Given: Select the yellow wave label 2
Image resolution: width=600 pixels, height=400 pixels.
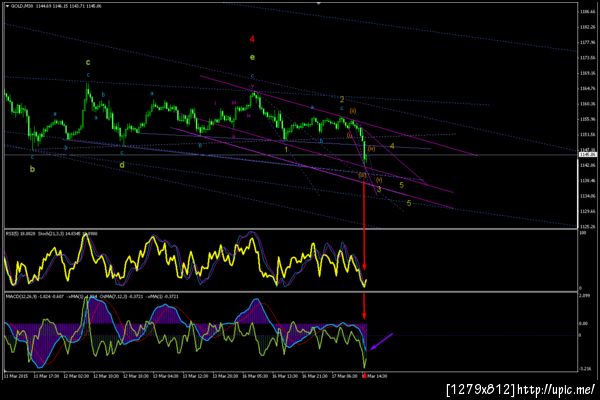Looking at the screenshot, I should click(x=342, y=100).
